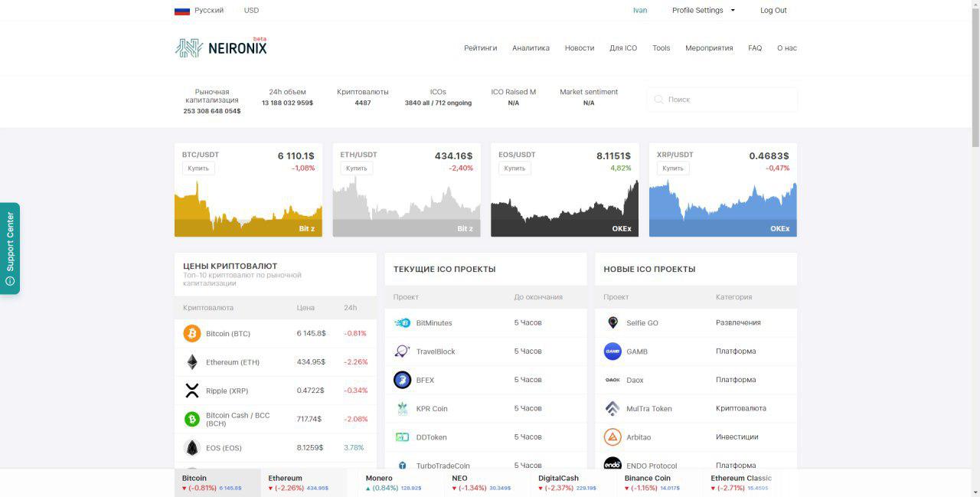Click Купить button on EOS/USDT card
The height and width of the screenshot is (497, 980).
tap(514, 168)
